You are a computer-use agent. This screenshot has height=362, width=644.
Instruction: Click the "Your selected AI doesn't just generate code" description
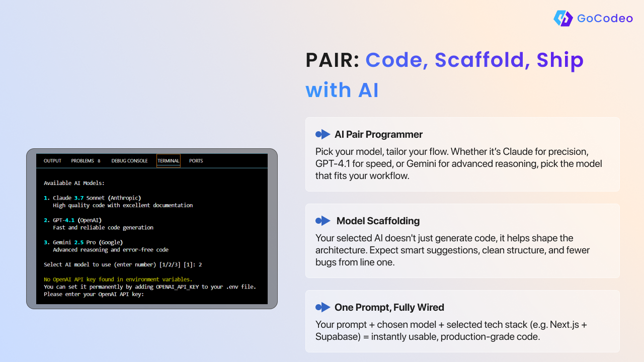point(453,250)
